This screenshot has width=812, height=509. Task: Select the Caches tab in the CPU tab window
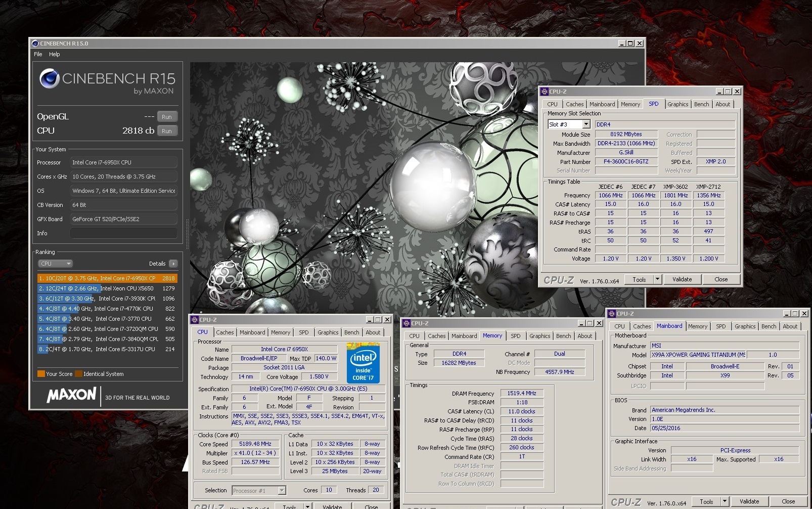[225, 332]
